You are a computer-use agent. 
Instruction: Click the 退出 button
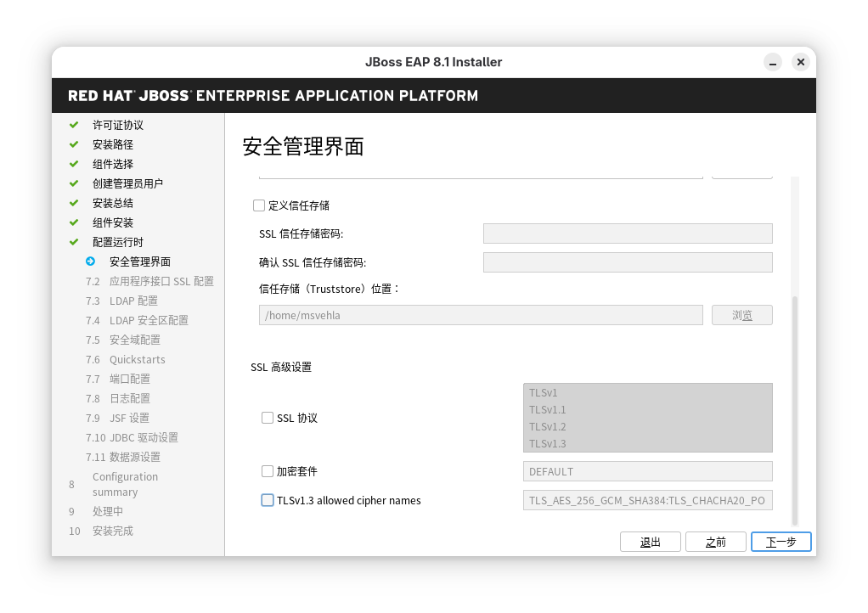(x=651, y=543)
